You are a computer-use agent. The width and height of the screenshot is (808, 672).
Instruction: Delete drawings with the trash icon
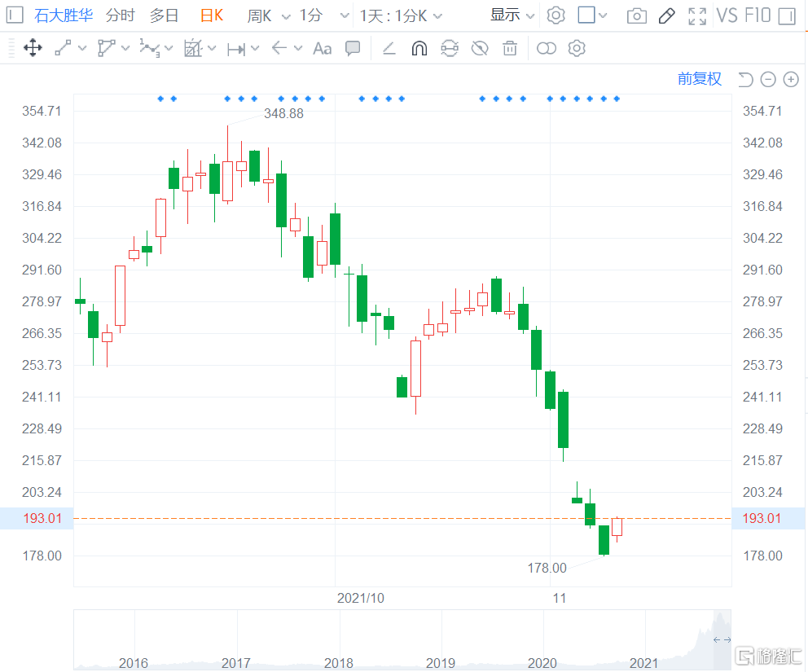[510, 48]
